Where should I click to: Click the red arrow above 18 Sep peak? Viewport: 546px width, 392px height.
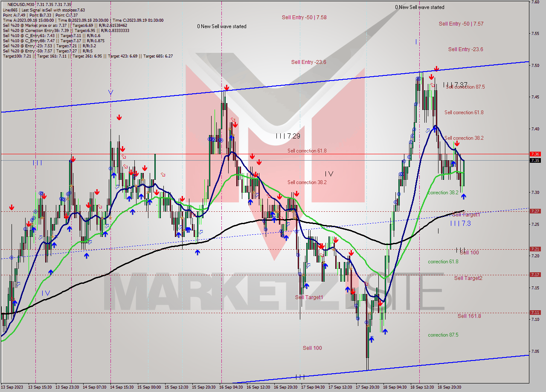436,69
